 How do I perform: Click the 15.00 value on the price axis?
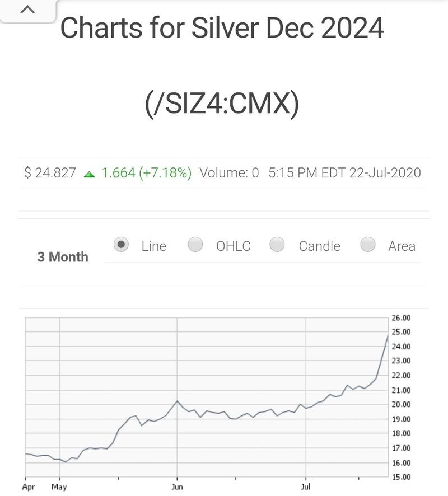point(401,477)
